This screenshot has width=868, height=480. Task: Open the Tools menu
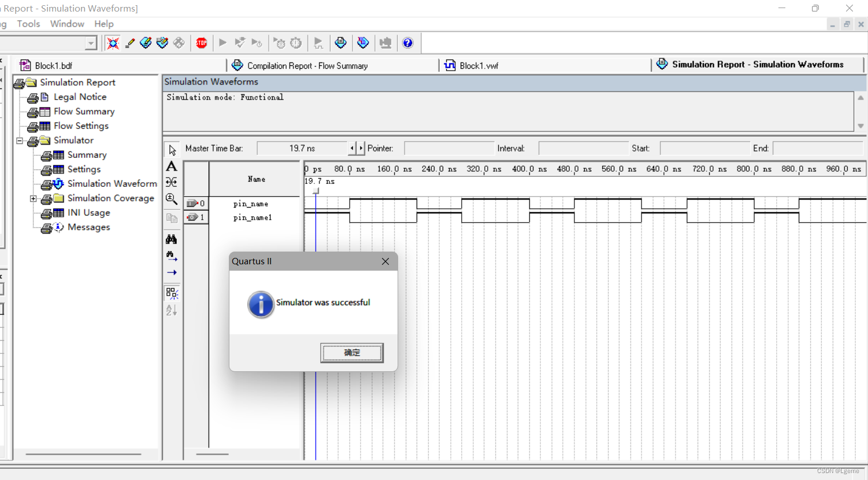(28, 24)
